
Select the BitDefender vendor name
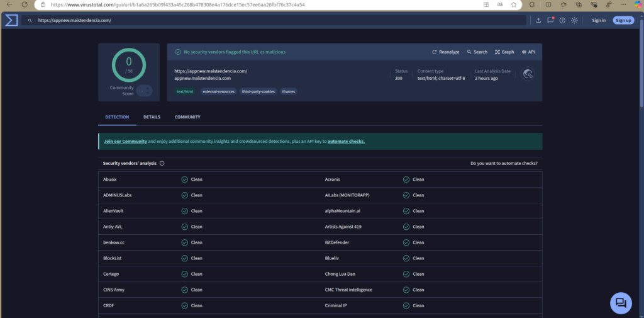click(x=337, y=242)
